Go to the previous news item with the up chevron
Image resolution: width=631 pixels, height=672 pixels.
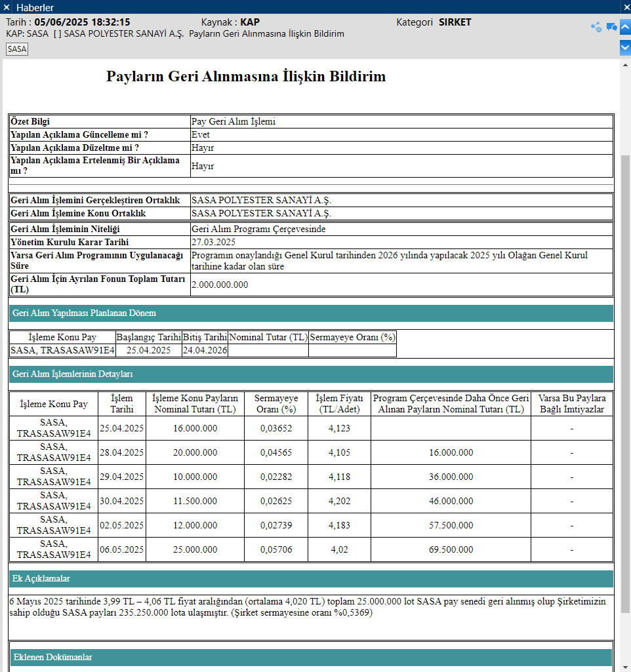click(625, 28)
